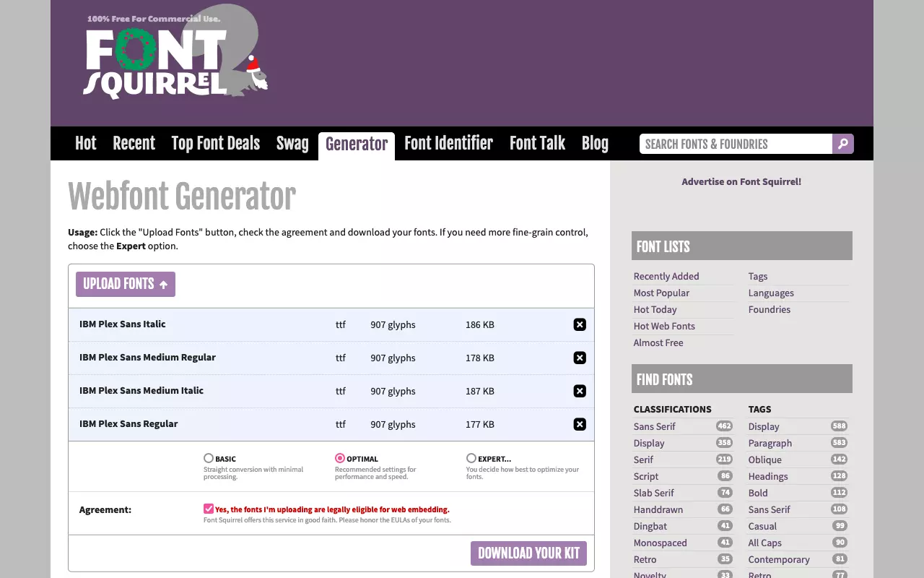
Task: Browse Display classification with 358 fonts
Action: (x=649, y=443)
